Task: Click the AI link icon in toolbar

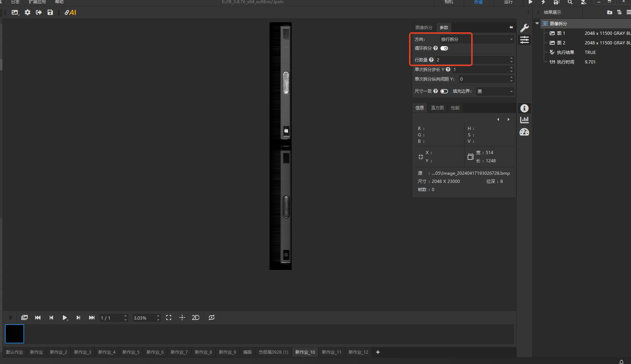Action: (70, 12)
